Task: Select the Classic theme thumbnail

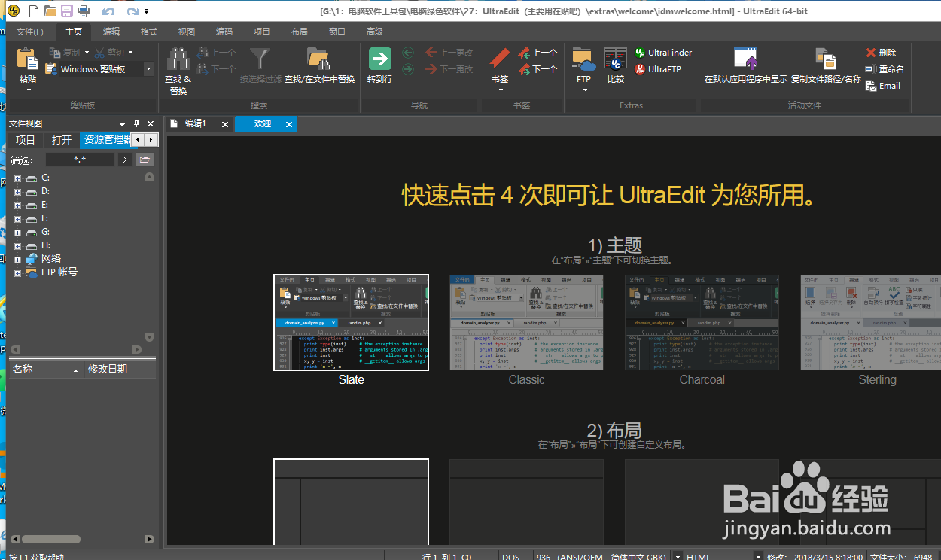Action: point(526,322)
